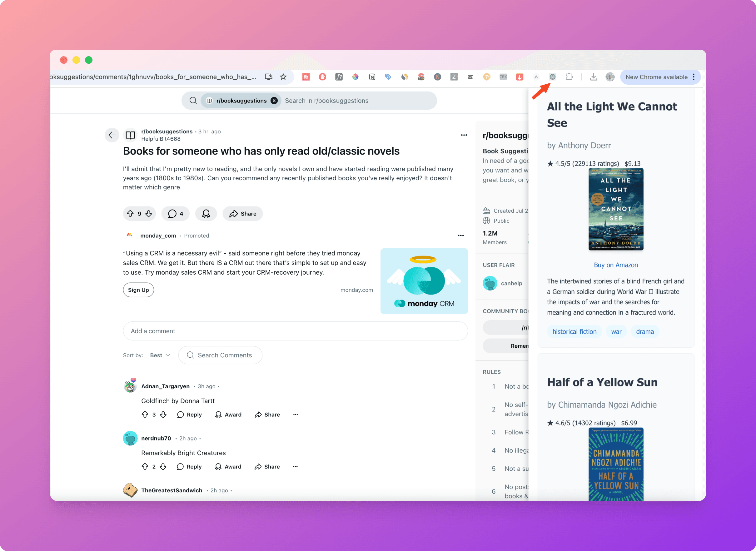
Task: Open the font finder 'f?' extension
Action: click(339, 77)
